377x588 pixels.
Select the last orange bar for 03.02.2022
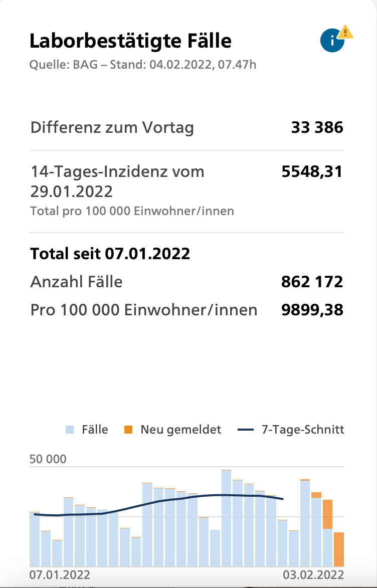tap(339, 549)
